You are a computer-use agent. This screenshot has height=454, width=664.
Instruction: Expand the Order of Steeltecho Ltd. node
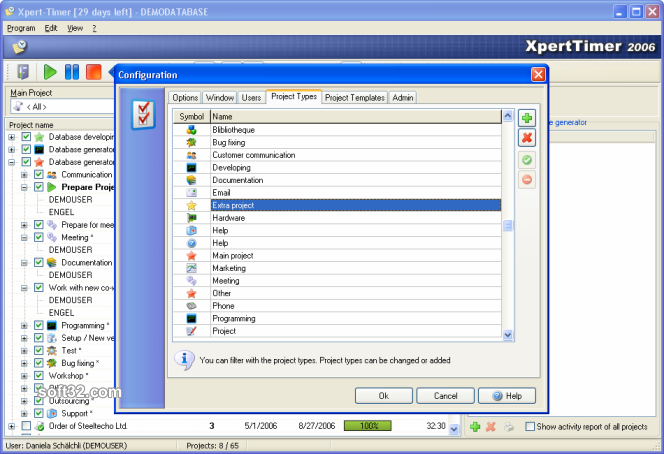click(x=11, y=426)
